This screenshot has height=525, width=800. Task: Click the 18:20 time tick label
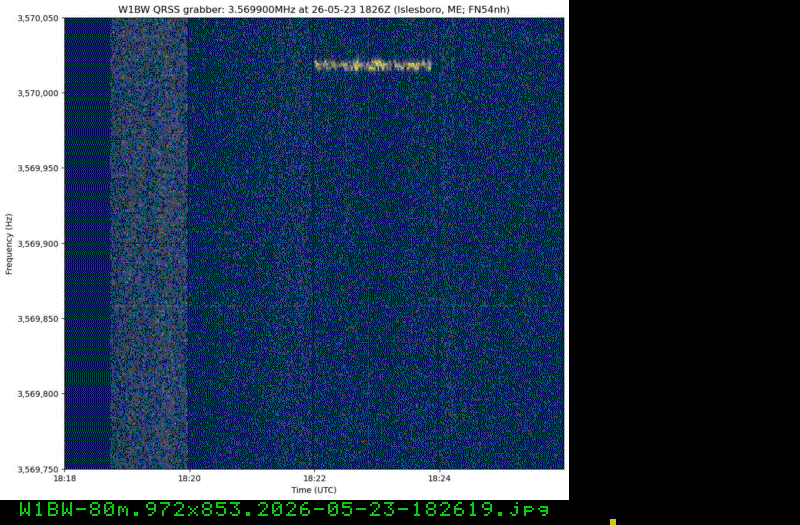[189, 479]
